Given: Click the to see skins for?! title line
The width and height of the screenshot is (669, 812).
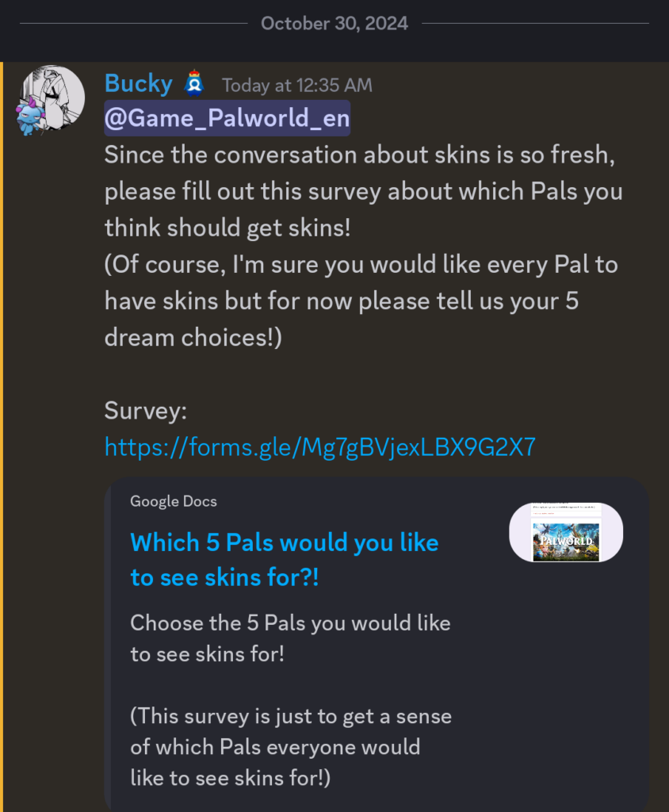Looking at the screenshot, I should click(x=224, y=577).
